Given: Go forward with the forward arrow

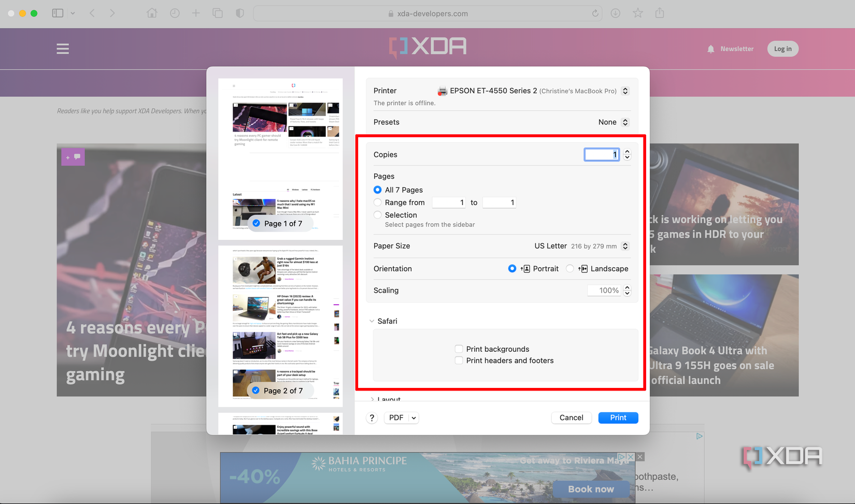Looking at the screenshot, I should click(112, 13).
